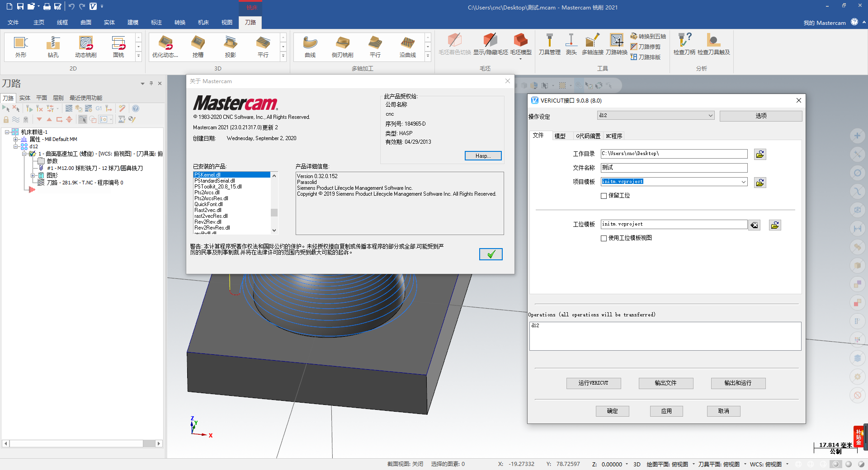Expand the 属性 Mill Default MM node
The image size is (868, 470).
point(15,139)
